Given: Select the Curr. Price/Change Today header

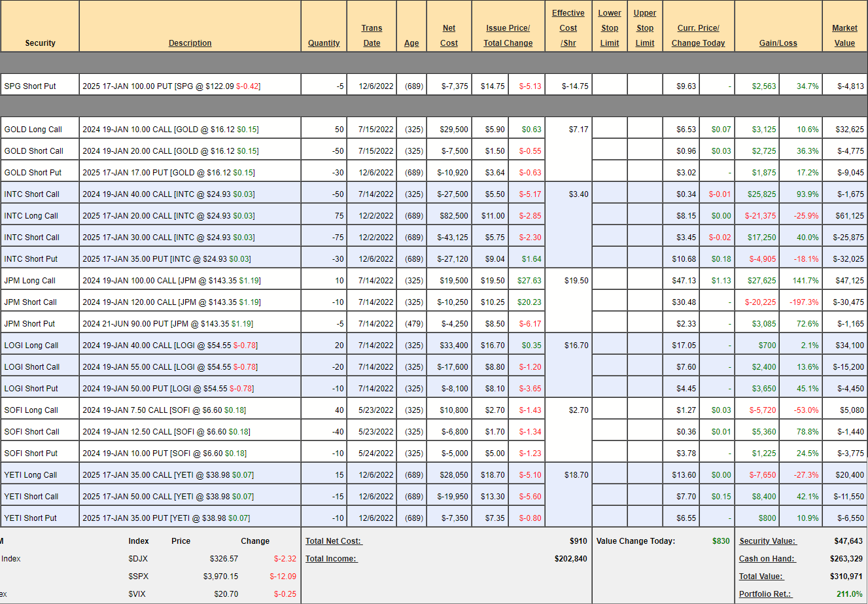Looking at the screenshot, I should coord(698,35).
